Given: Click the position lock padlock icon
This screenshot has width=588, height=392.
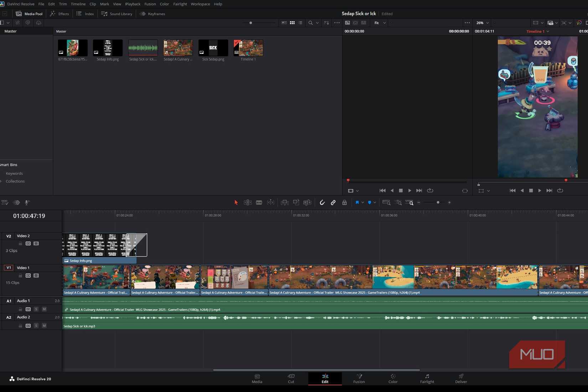Looking at the screenshot, I should (344, 202).
